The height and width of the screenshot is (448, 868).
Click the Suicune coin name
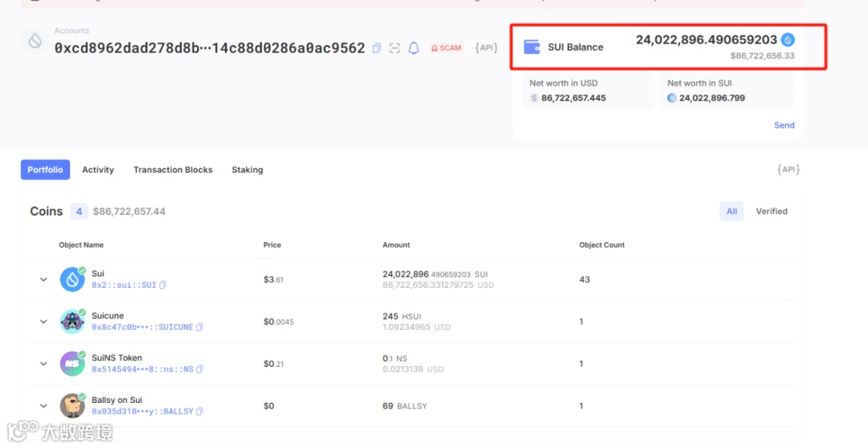(x=108, y=315)
